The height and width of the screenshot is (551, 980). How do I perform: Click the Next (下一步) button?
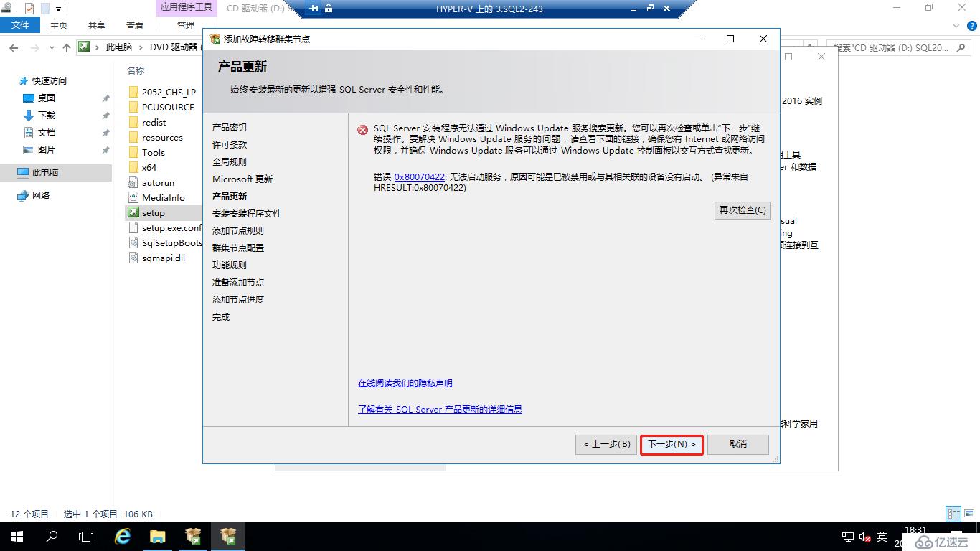point(672,444)
